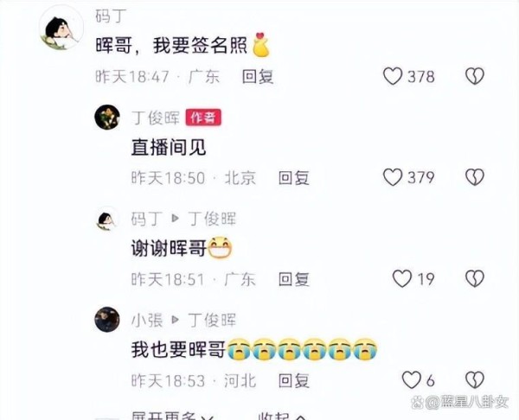Open 小張's profile avatar
The width and height of the screenshot is (519, 420).
tap(107, 320)
